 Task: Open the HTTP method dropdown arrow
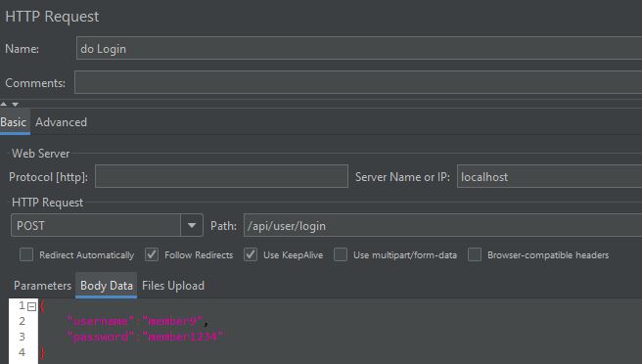coord(192,225)
